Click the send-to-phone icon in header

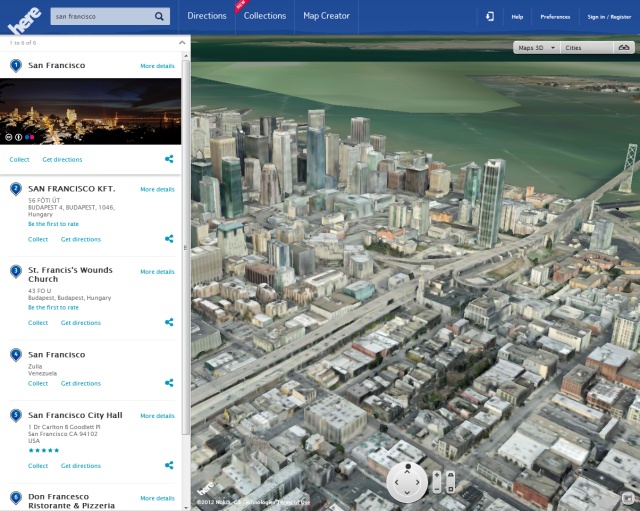(490, 16)
